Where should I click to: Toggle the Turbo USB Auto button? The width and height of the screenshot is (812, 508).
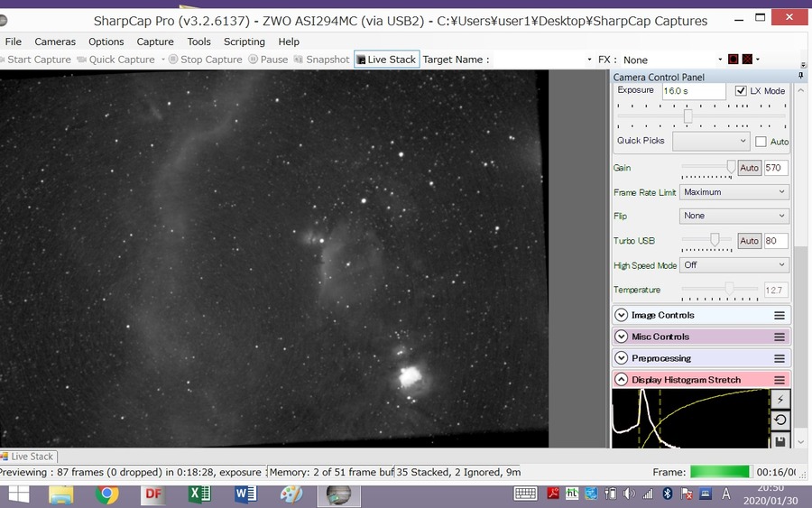click(x=750, y=241)
